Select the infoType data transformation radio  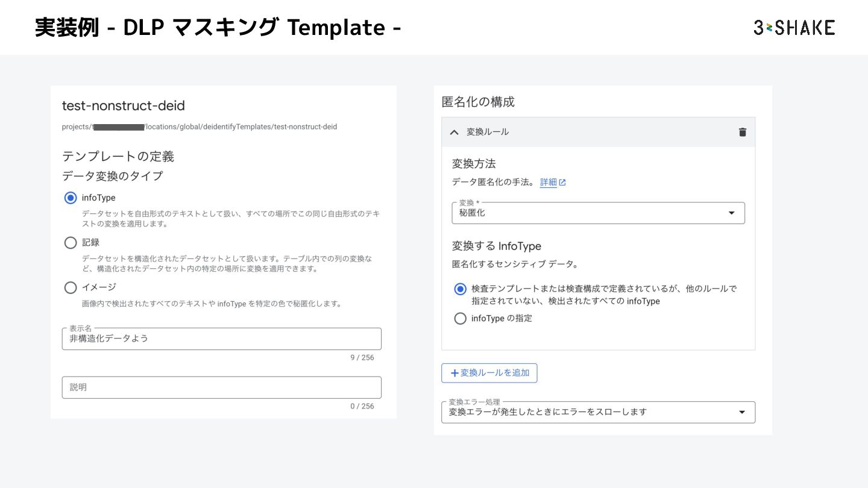[71, 198]
